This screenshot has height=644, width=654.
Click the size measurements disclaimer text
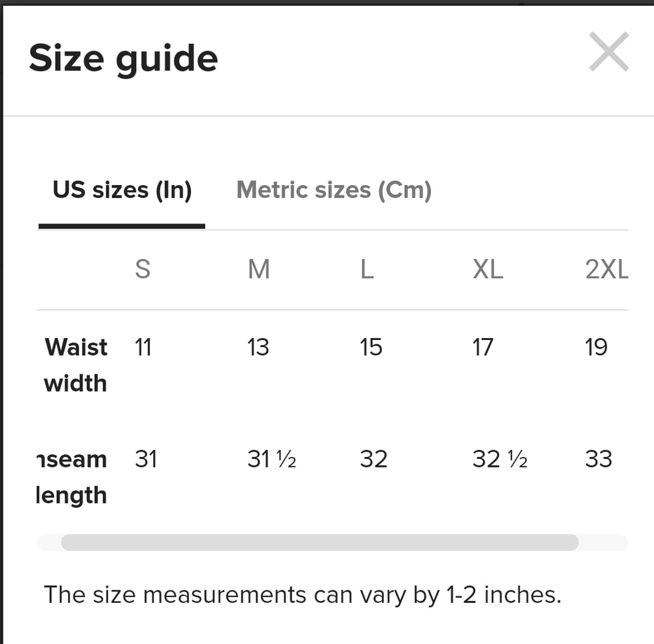(303, 595)
